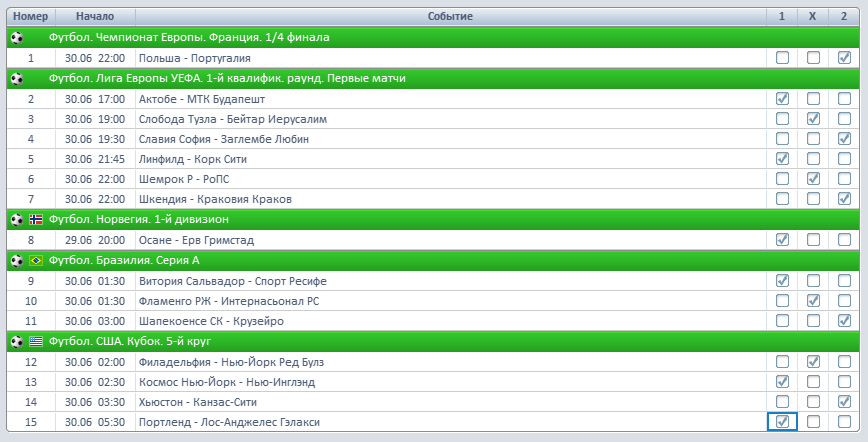Viewport: 868px width, 442px height.
Task: Uncheck outcome 1 for Космос Нью-Йорк match
Action: point(782,381)
